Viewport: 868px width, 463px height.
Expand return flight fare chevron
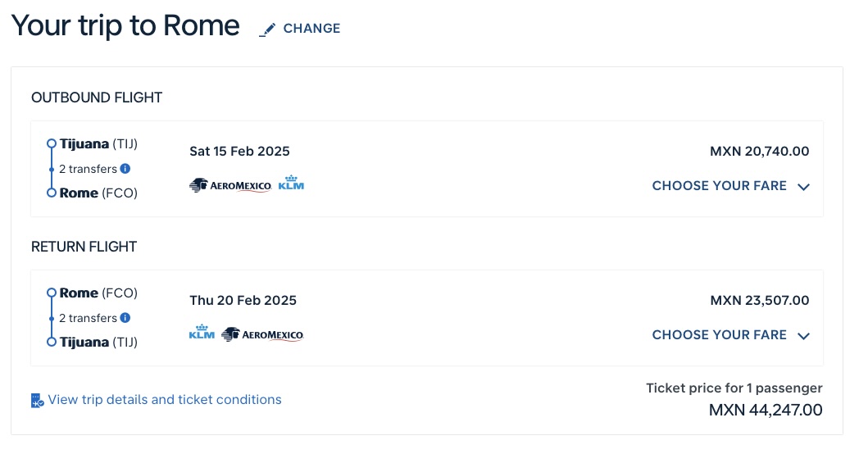coord(803,336)
